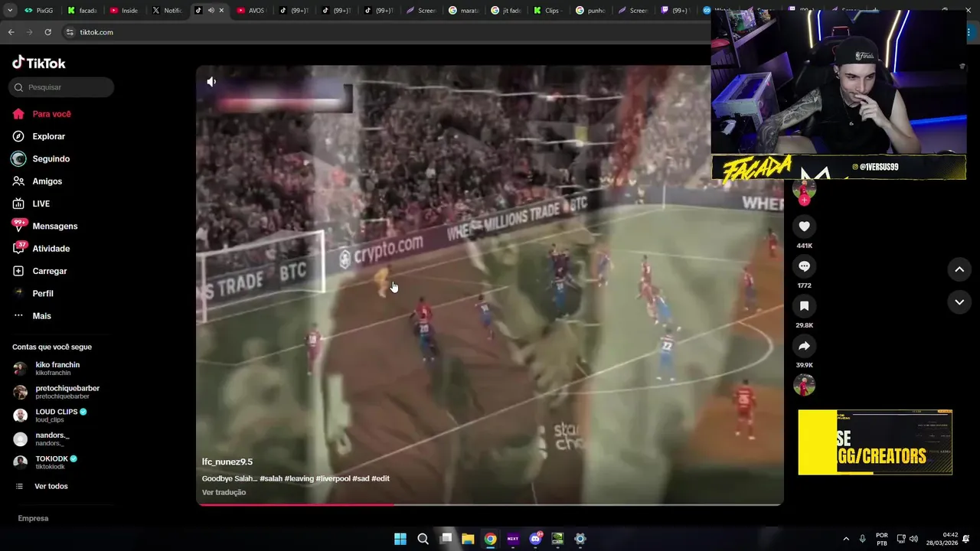This screenshot has width=980, height=551.
Task: Share video using arrow icon
Action: click(x=804, y=346)
